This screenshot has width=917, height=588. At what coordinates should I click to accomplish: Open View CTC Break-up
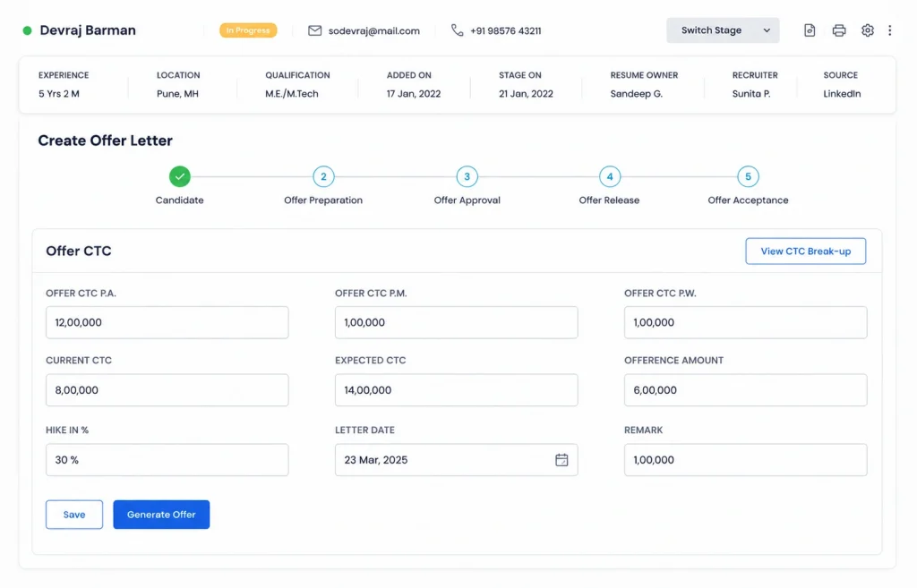[805, 251]
